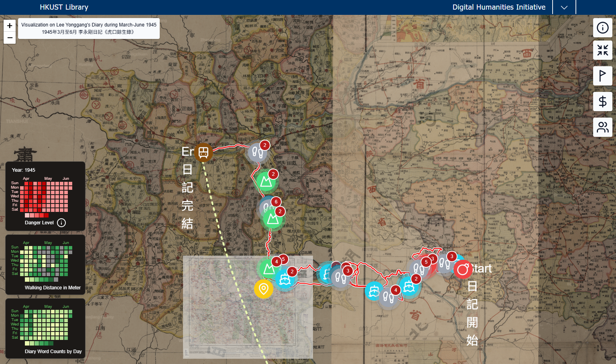Zoom in using the plus button
Viewport: 616px width, 364px height.
click(x=9, y=25)
